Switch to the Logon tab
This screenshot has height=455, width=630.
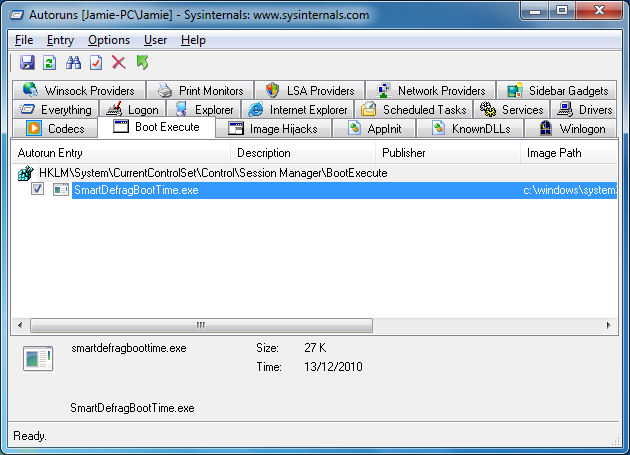(132, 109)
